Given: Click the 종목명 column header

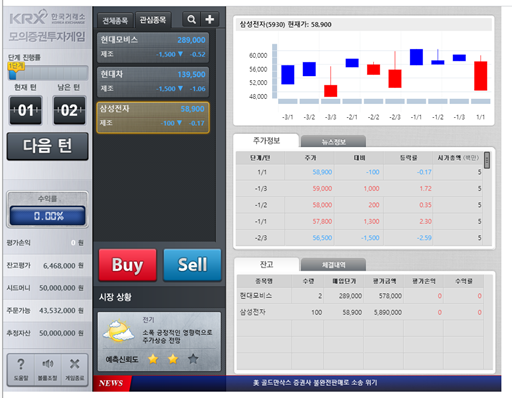Looking at the screenshot, I should click(264, 281).
